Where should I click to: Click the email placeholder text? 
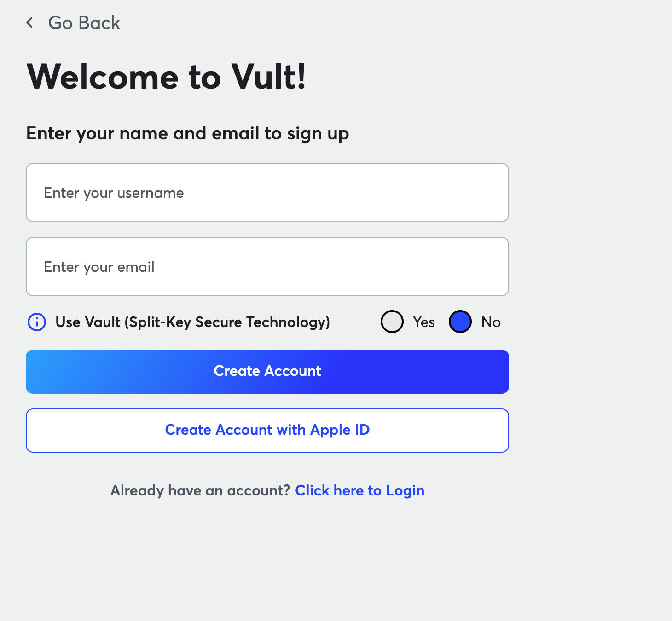[99, 267]
